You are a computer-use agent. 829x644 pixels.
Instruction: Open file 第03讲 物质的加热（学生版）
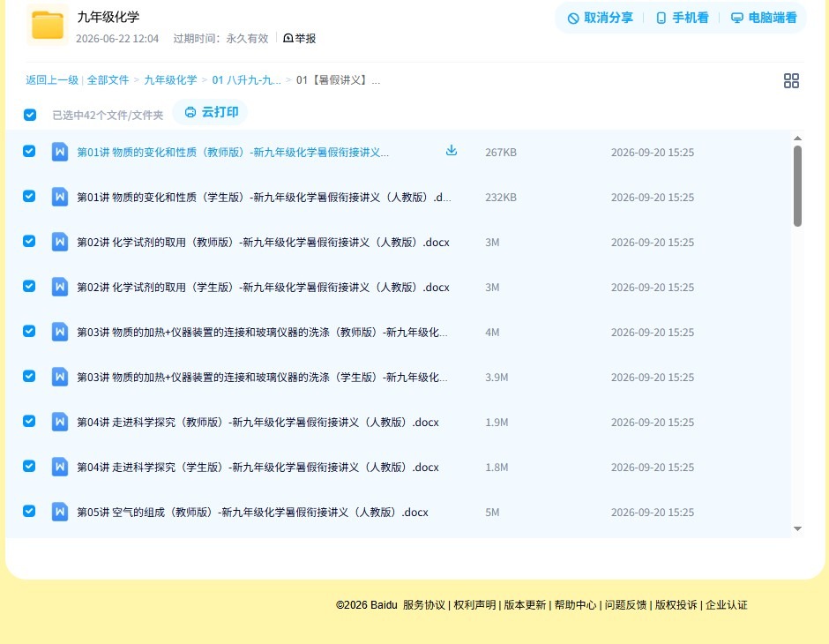coord(262,377)
